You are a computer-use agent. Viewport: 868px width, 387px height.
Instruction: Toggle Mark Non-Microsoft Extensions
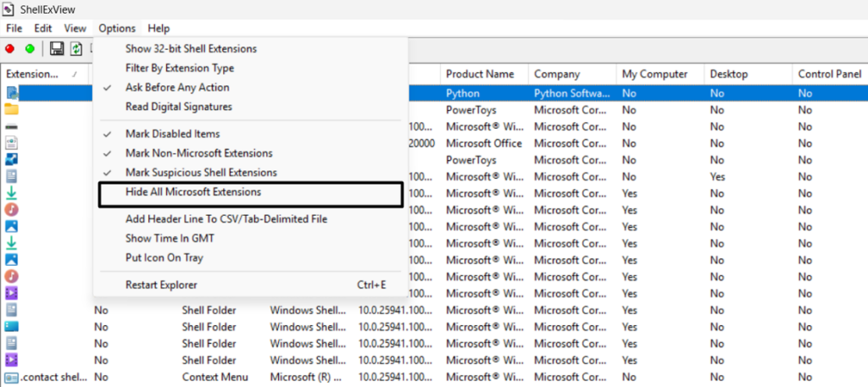[198, 153]
